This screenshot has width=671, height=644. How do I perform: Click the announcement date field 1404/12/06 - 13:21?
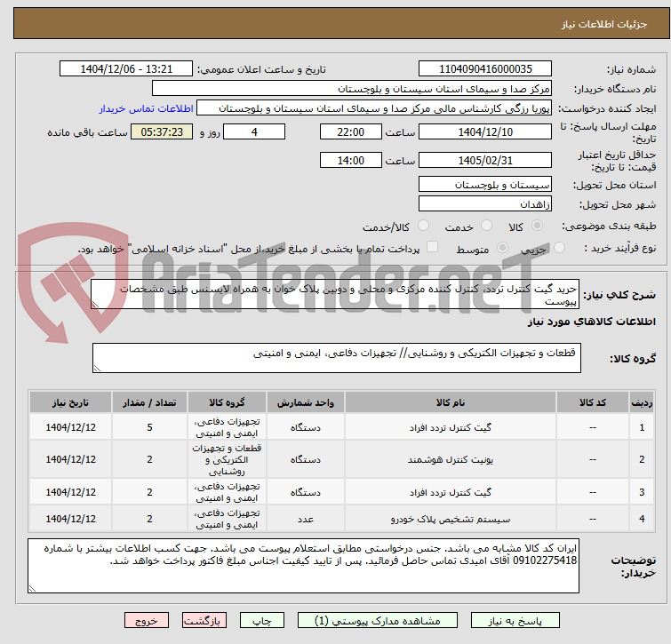126,69
